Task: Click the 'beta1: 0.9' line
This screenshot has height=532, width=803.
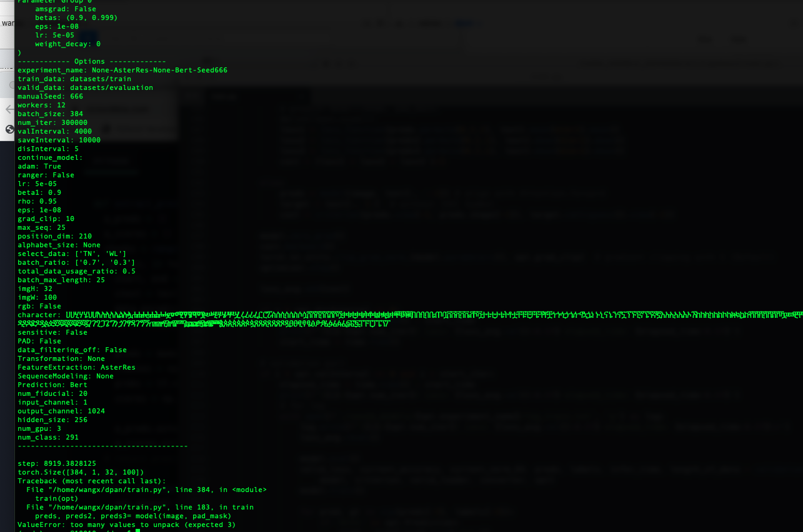Action: pos(39,192)
